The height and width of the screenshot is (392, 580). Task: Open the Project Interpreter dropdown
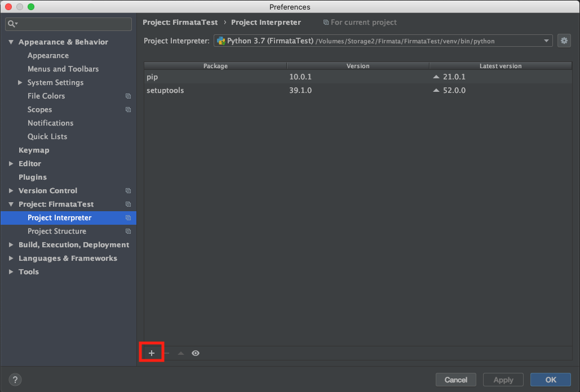click(x=546, y=41)
